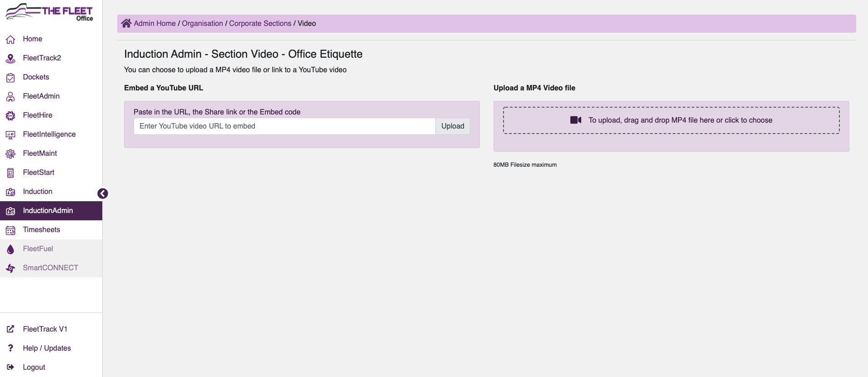Click the FleetMaint gear icon
The image size is (868, 377).
tap(10, 154)
